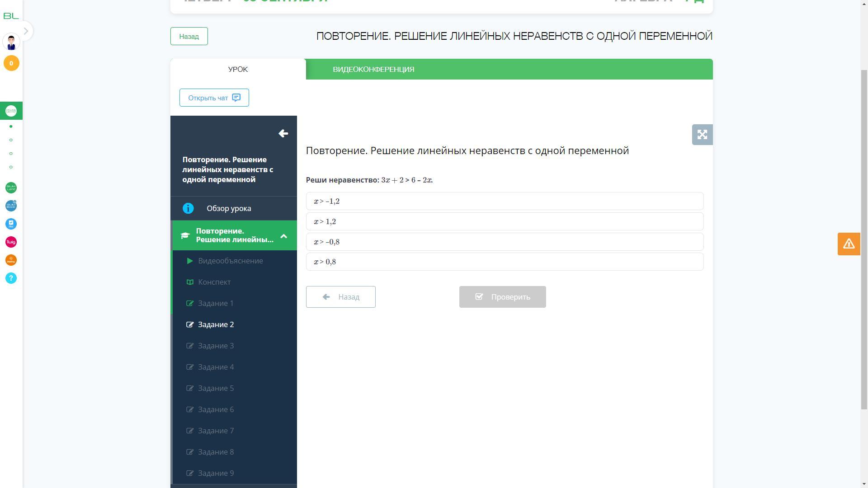Select answer x > −0,8
The width and height of the screenshot is (868, 488).
tap(505, 242)
